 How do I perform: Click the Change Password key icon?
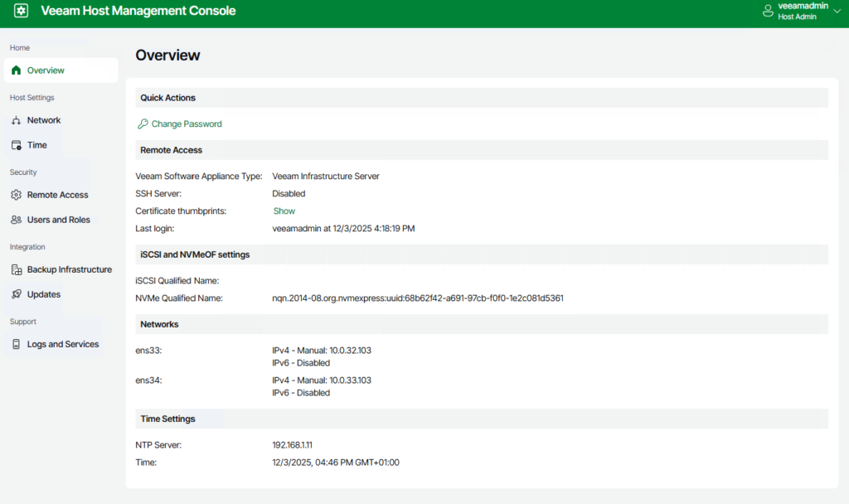tap(143, 124)
